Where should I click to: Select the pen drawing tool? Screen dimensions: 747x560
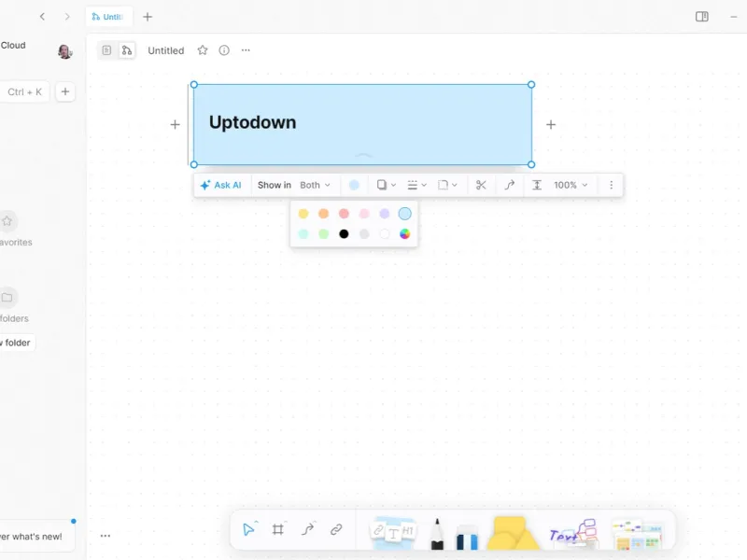click(437, 534)
